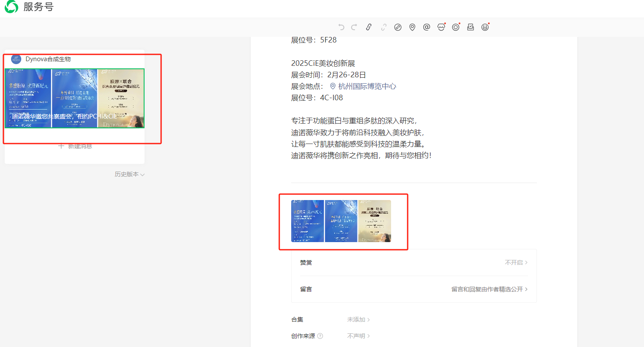Click the Dynova account avatar
This screenshot has height=347, width=644.
pyautogui.click(x=16, y=59)
